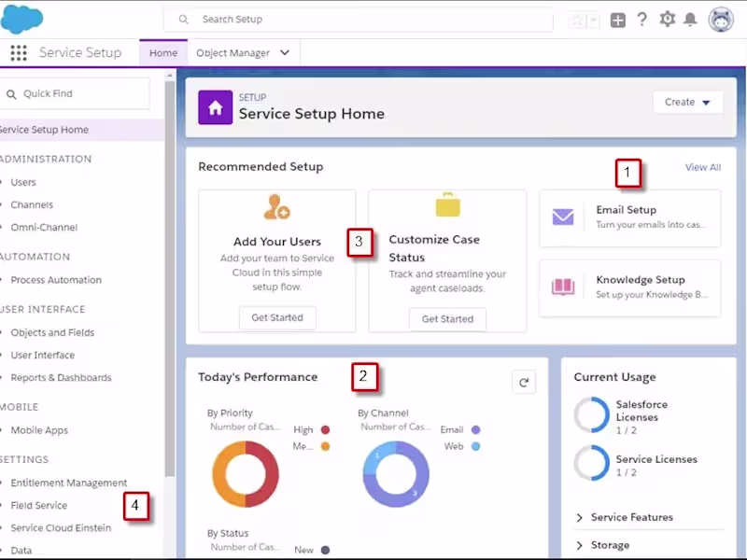Click the Quick Find magnifier icon
747x560 pixels.
(11, 94)
